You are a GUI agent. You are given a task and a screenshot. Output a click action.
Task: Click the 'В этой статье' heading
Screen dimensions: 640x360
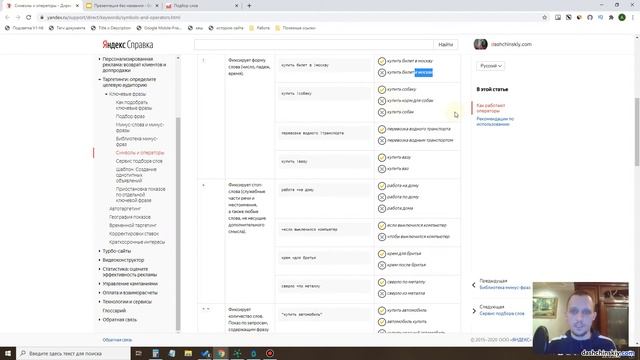(492, 89)
